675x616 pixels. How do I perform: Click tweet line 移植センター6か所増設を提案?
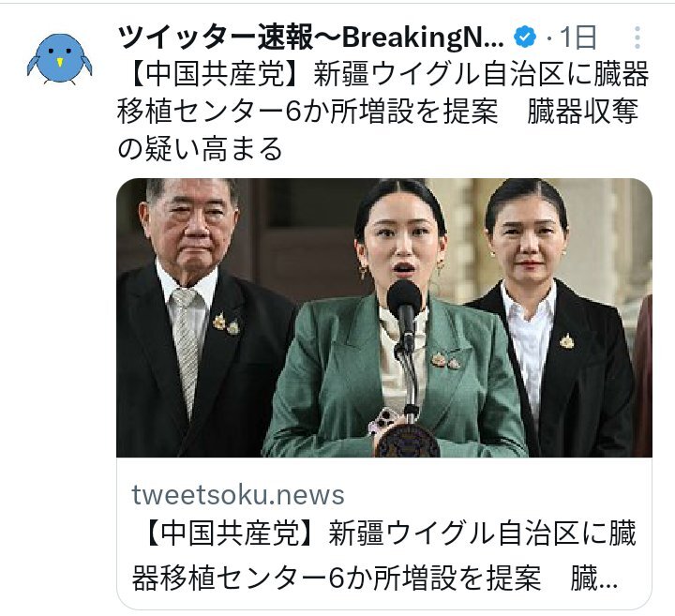click(307, 111)
